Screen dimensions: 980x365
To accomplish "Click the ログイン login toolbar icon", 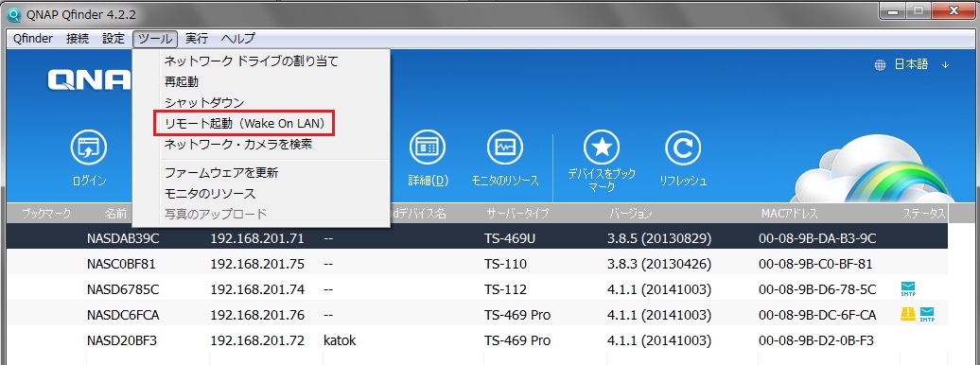I will (89, 148).
